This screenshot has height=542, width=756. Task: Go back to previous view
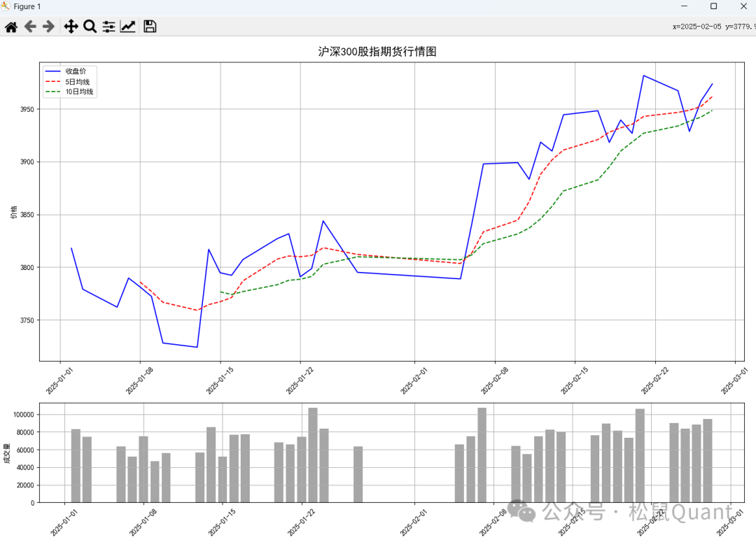point(30,27)
